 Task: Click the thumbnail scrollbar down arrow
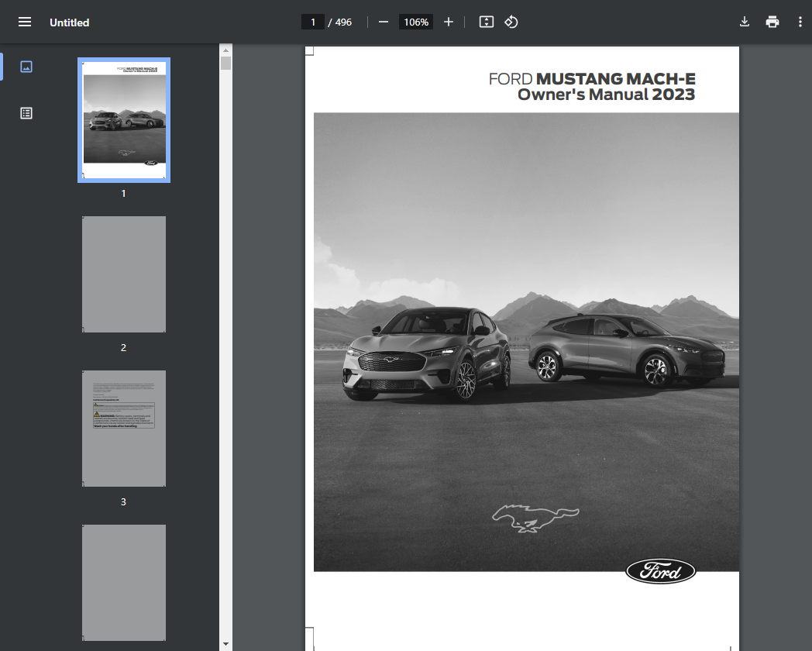pyautogui.click(x=225, y=644)
